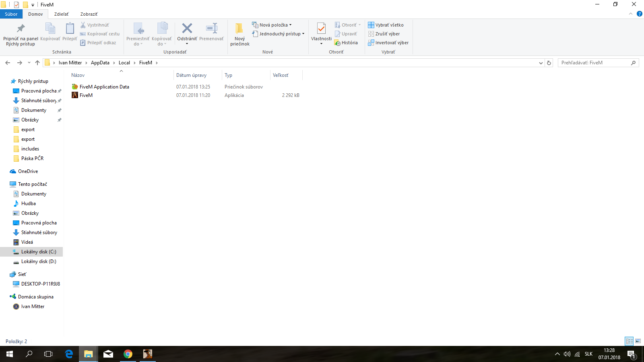
Task: Open Windows Start menu
Action: pos(10,354)
